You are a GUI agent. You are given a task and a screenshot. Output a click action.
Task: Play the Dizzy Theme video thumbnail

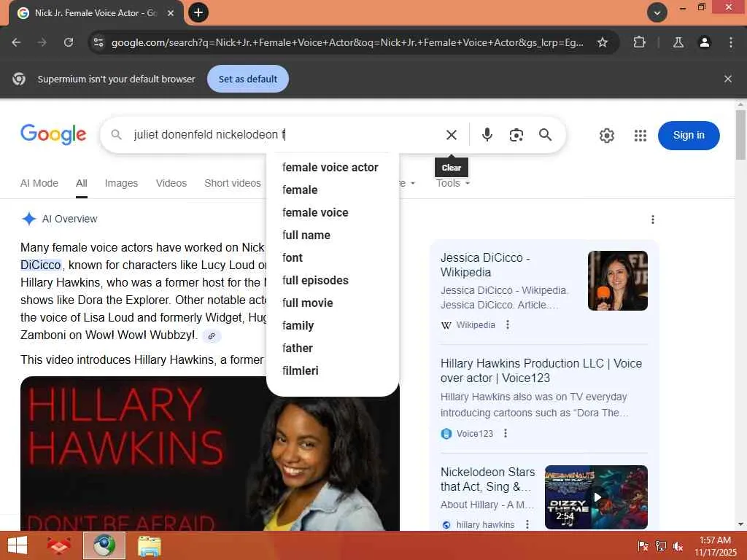coord(596,497)
